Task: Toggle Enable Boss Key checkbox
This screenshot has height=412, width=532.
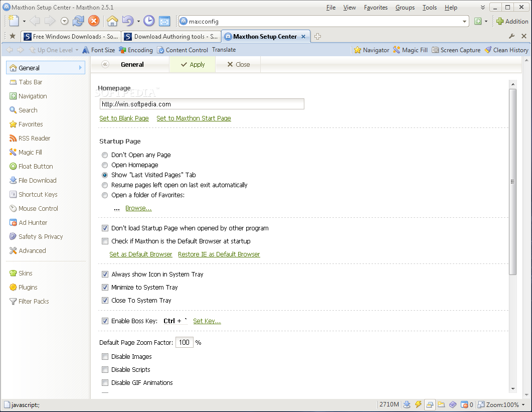Action: coord(105,321)
